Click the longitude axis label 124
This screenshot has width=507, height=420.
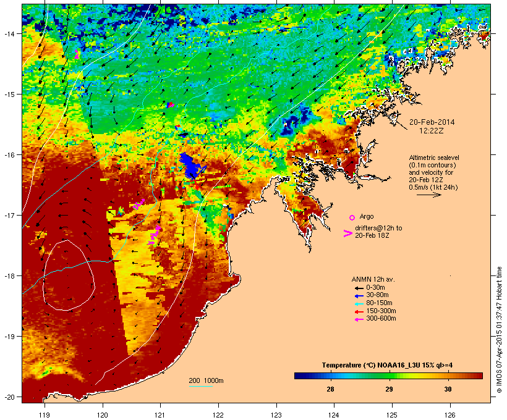(x=334, y=415)
